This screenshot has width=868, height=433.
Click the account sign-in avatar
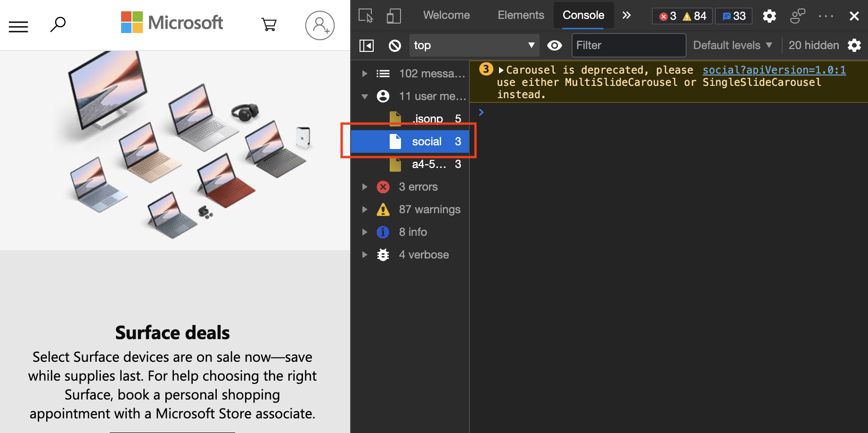[320, 25]
